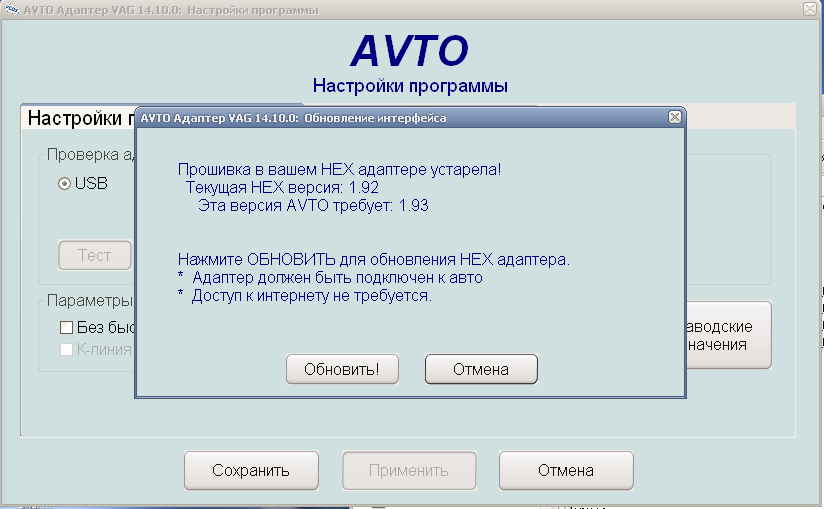The height and width of the screenshot is (509, 824).
Task: Click Отмена in the Обновление интерфейса dialog
Action: [481, 369]
